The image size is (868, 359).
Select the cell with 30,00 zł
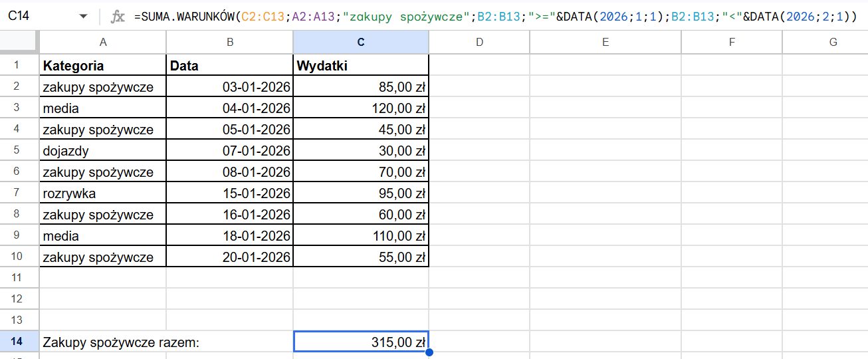pyautogui.click(x=361, y=151)
